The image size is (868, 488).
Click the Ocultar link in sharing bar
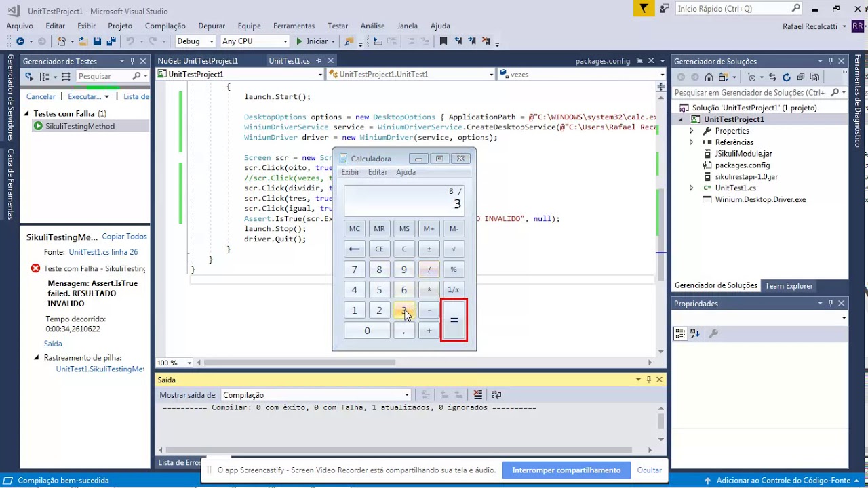(650, 470)
